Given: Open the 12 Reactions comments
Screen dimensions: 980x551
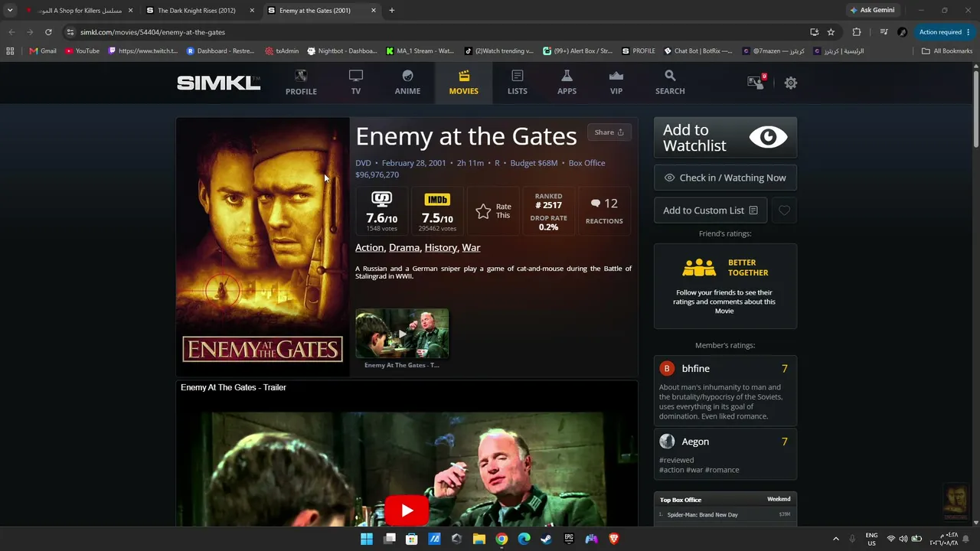Looking at the screenshot, I should [604, 211].
